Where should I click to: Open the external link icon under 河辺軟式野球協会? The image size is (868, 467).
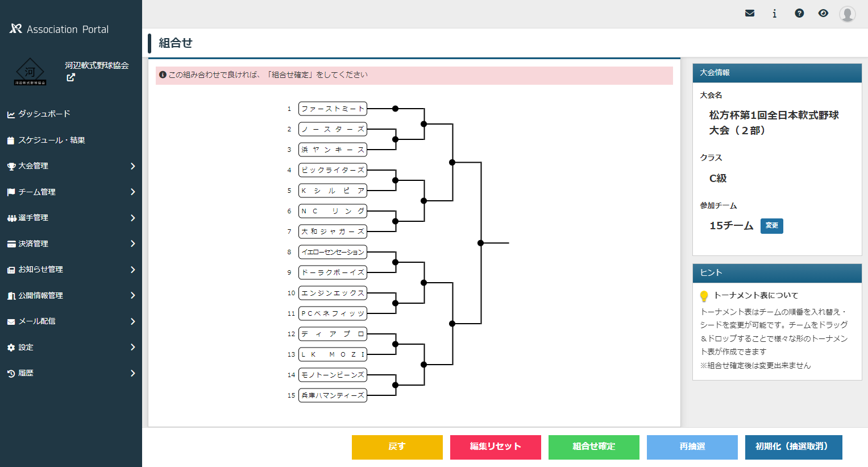point(70,78)
